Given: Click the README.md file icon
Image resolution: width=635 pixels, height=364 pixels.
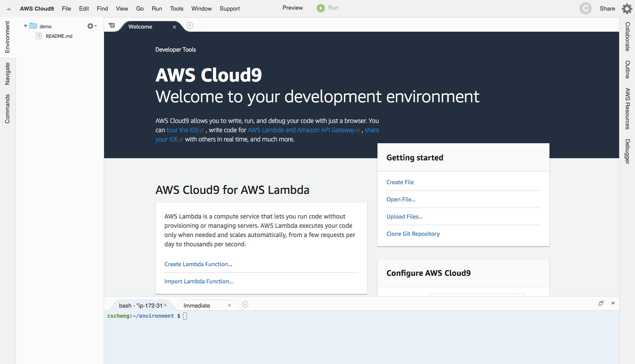Looking at the screenshot, I should [38, 36].
